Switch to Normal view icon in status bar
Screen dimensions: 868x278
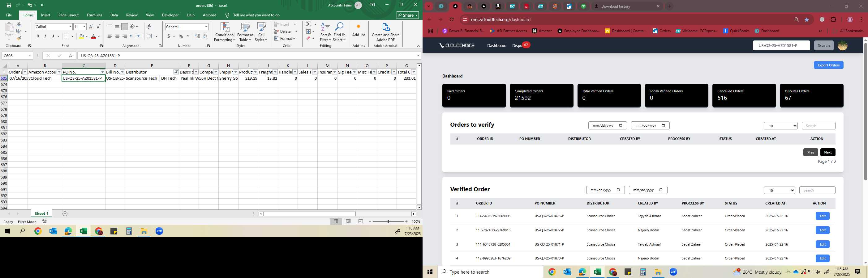tap(336, 221)
